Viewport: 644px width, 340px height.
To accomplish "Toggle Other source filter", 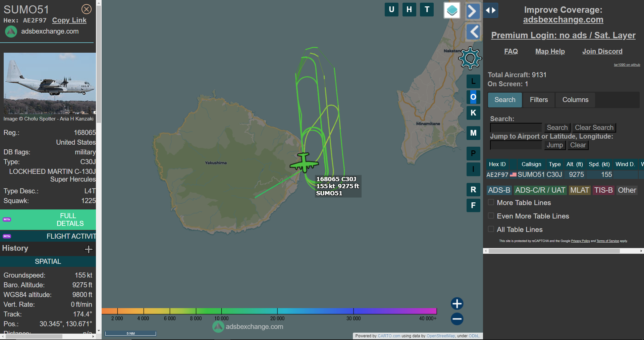I will (627, 190).
